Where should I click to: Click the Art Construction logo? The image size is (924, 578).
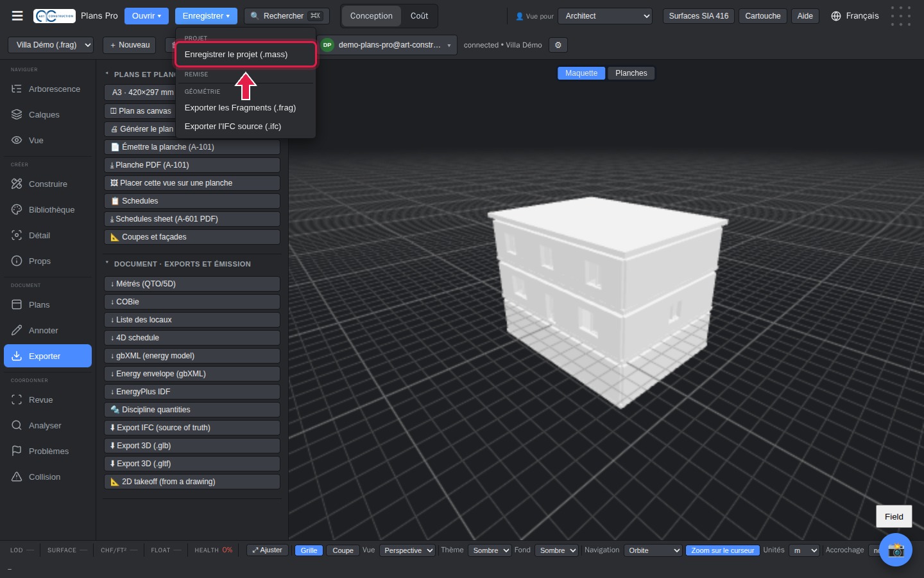pyautogui.click(x=55, y=16)
